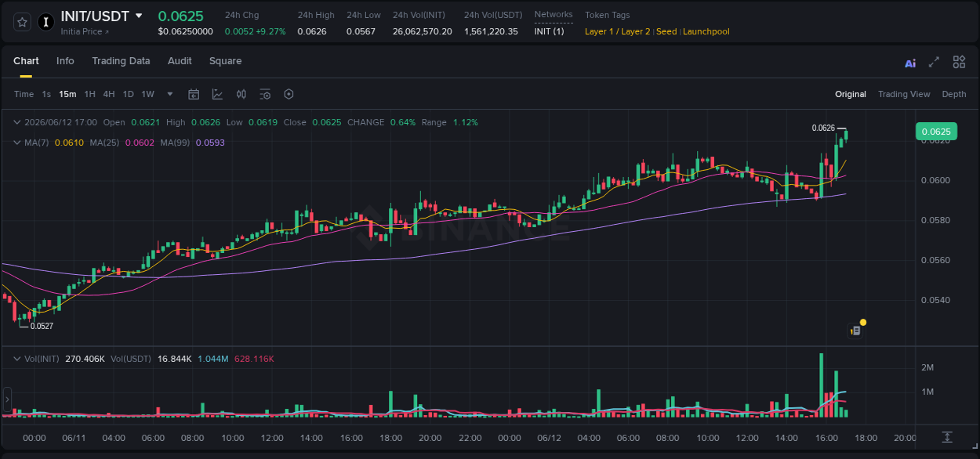980x459 pixels.
Task: Expand the left side panel arrow
Action: 7,399
